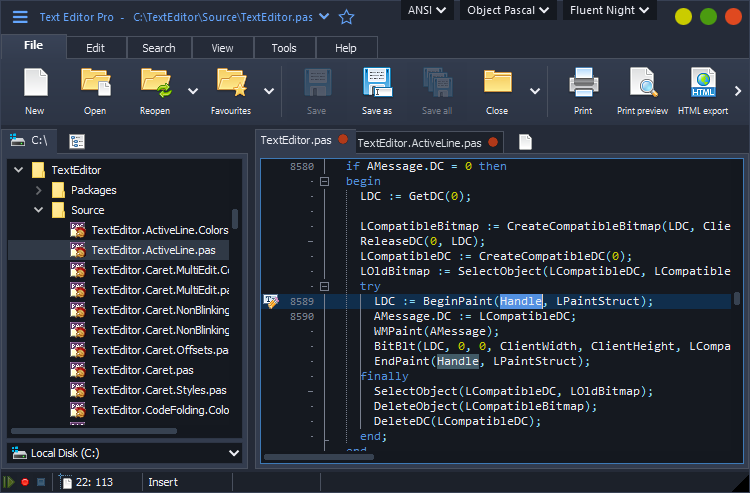This screenshot has height=493, width=750.
Task: Click the 'finally' keyword in code
Action: [x=385, y=376]
